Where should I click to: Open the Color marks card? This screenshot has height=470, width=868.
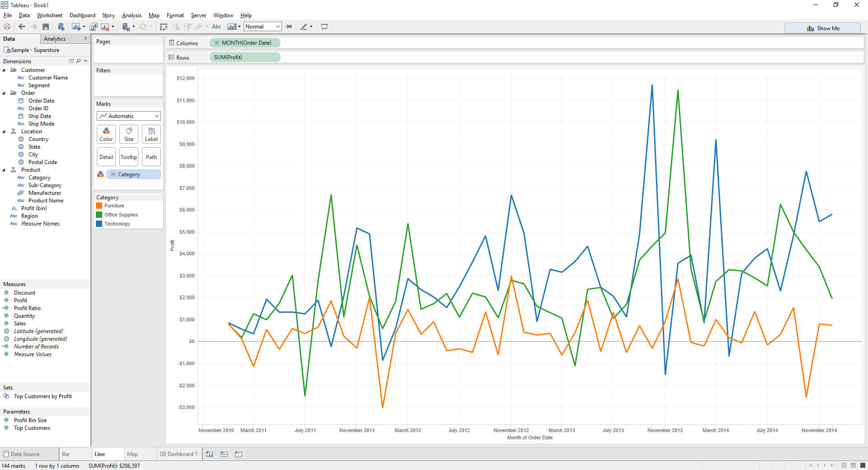(106, 134)
